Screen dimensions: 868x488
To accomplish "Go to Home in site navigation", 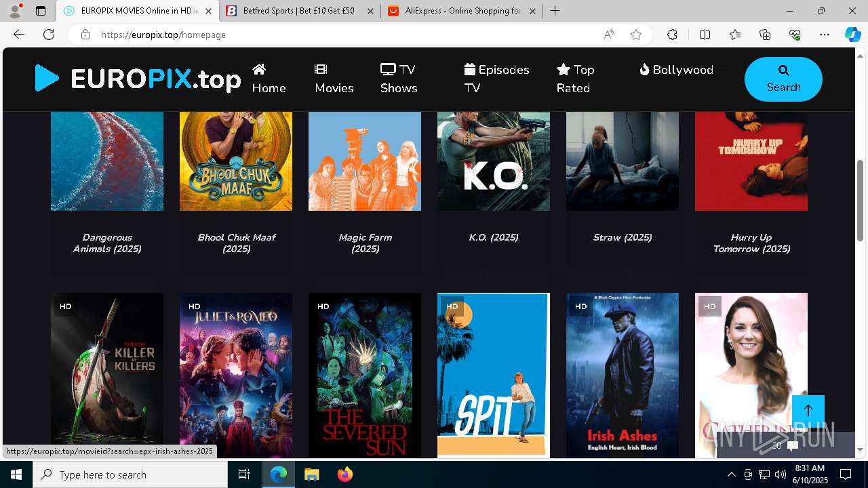I will 269,79.
